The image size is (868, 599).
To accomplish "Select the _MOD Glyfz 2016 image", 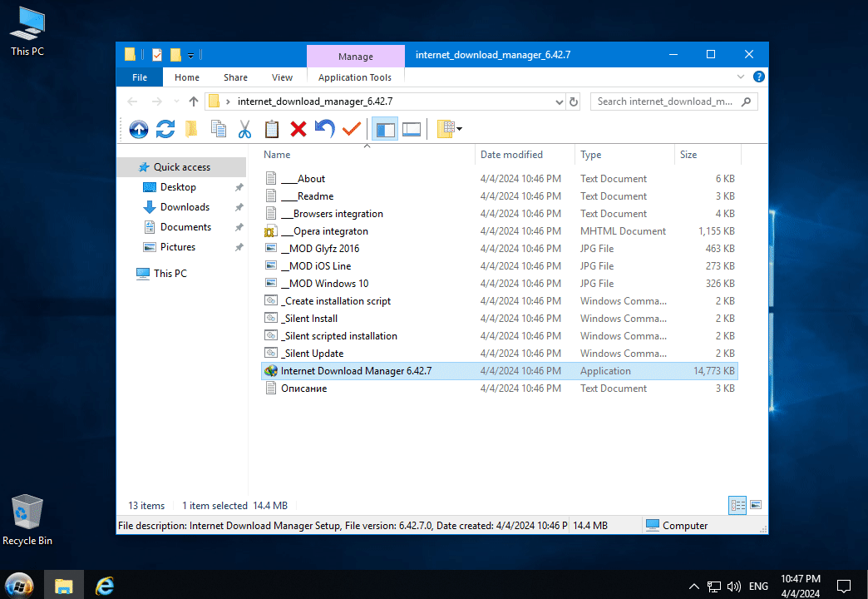I will (x=500, y=248).
